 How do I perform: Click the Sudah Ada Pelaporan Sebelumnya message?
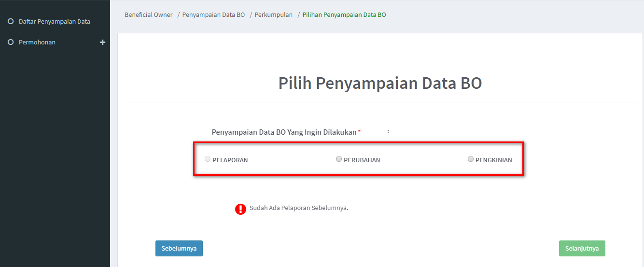(x=299, y=208)
